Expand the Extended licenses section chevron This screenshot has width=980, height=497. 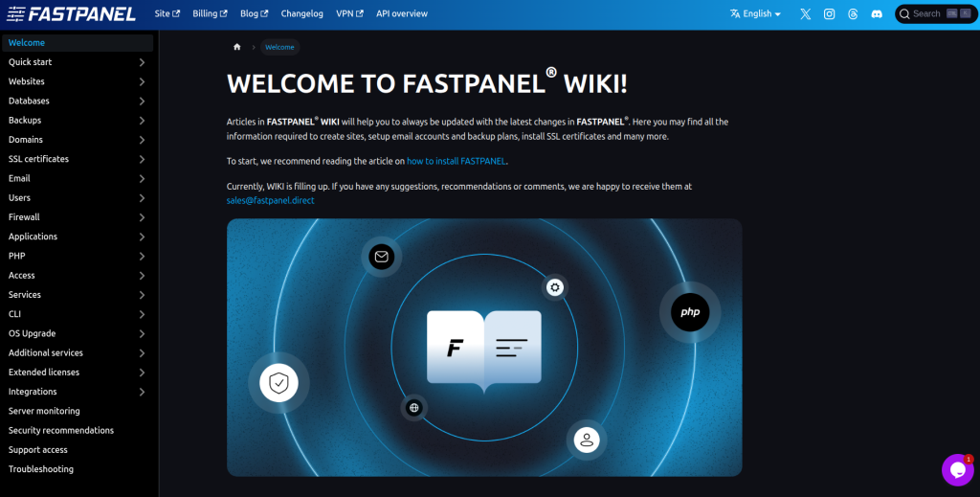[142, 373]
